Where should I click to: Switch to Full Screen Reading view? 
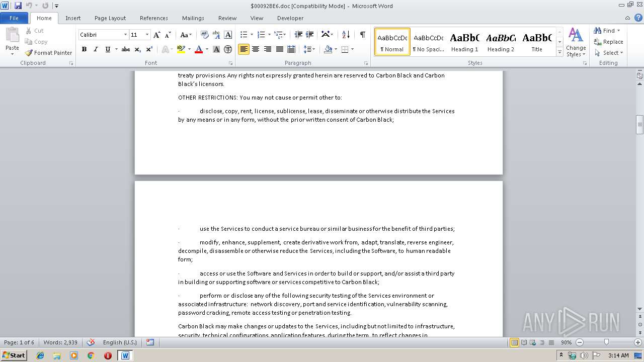(x=524, y=342)
